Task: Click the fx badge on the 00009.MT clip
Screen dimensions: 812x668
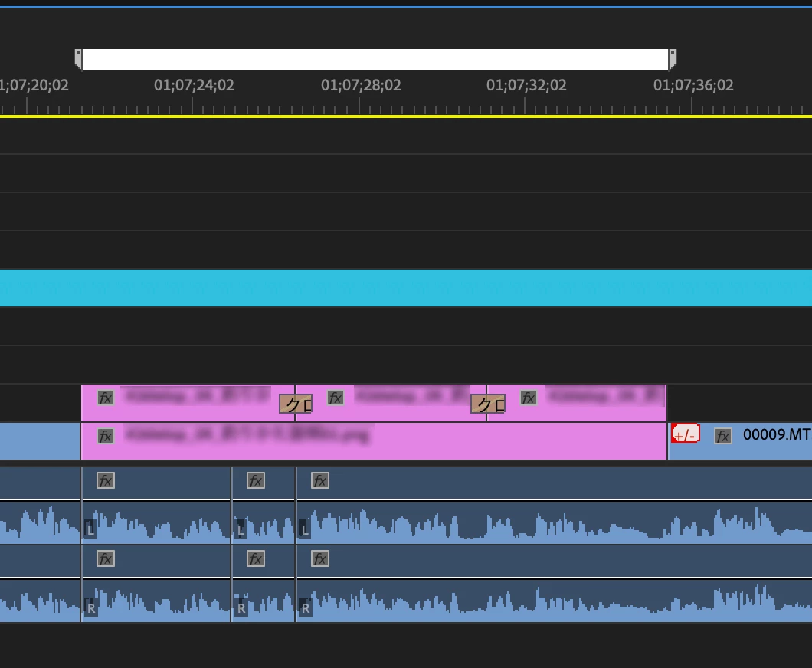Action: pyautogui.click(x=723, y=436)
